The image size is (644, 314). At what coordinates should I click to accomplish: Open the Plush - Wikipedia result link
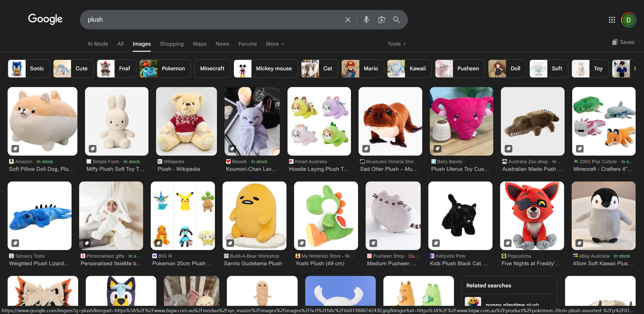[179, 169]
